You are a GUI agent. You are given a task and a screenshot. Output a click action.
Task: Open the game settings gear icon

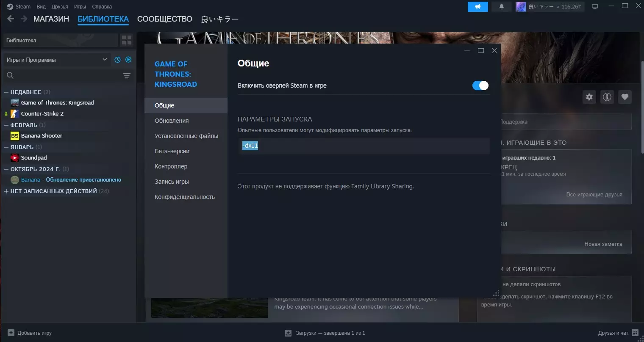point(589,97)
